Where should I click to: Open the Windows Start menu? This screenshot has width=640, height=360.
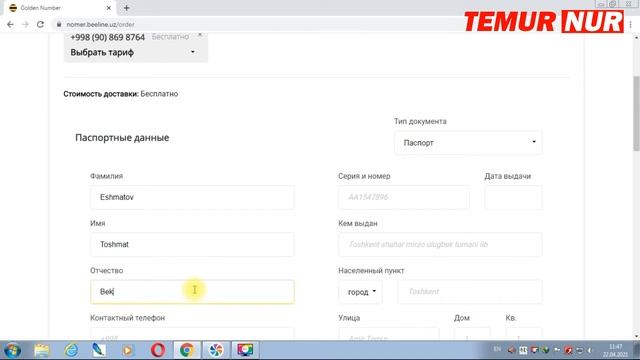coord(12,350)
